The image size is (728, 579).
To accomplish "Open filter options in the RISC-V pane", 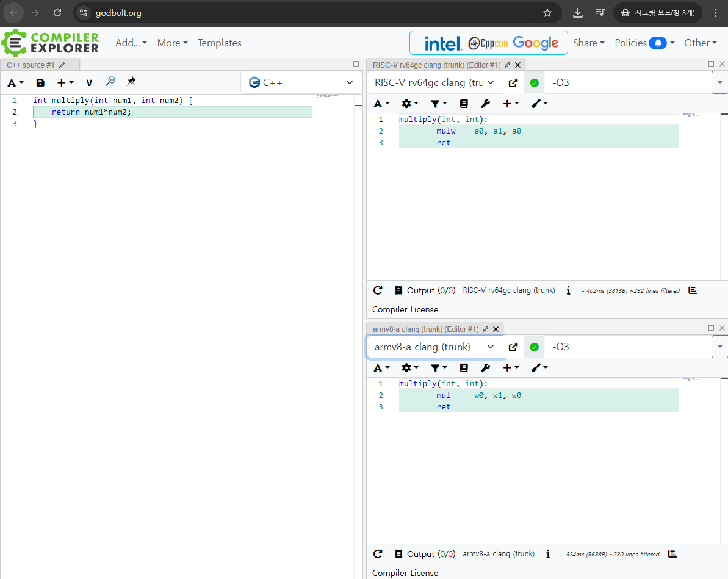I will tap(438, 104).
